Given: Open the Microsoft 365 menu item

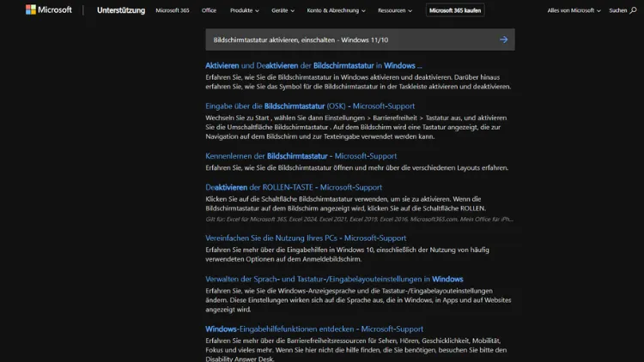Looking at the screenshot, I should (173, 10).
